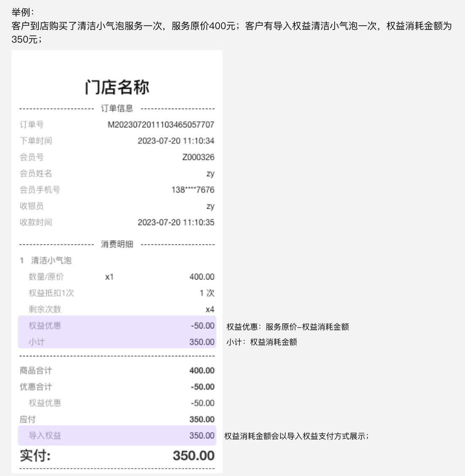
Task: Select phone number 138****7676
Action: click(193, 190)
